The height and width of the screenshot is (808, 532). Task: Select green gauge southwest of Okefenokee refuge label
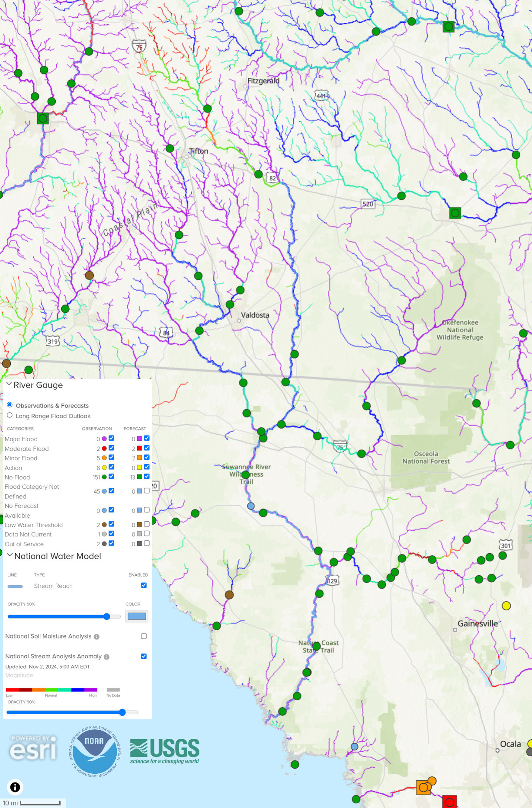[x=402, y=360]
